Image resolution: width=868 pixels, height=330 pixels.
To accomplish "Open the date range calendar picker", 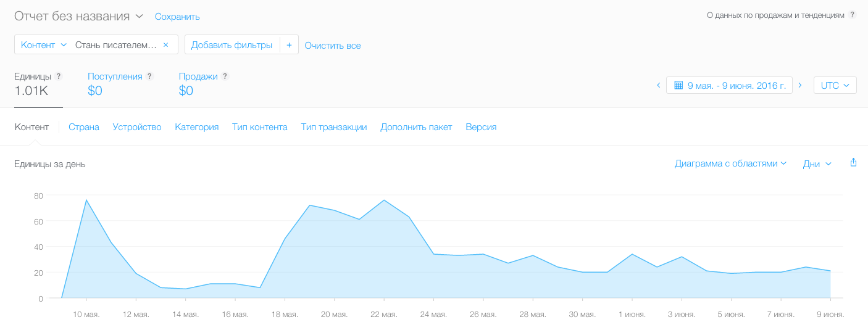I will pyautogui.click(x=729, y=85).
